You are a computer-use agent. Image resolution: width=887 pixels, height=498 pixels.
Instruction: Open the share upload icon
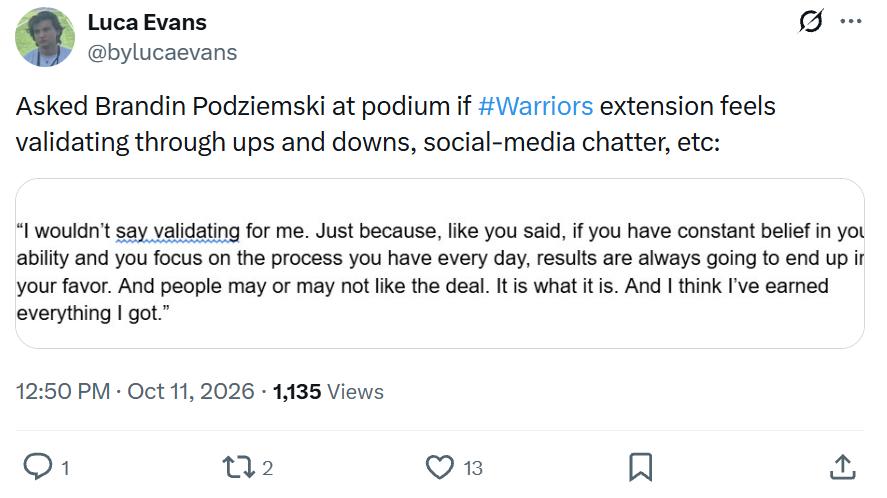842,467
